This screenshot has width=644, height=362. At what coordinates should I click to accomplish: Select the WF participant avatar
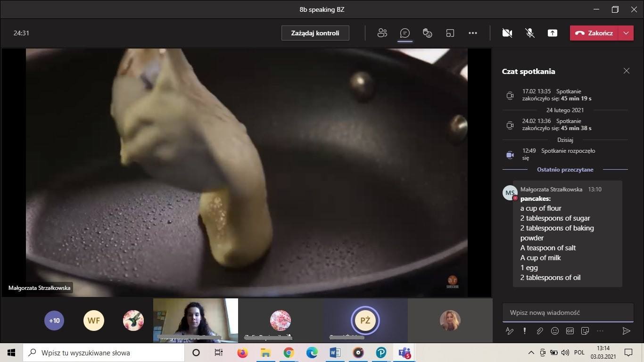coord(94,321)
